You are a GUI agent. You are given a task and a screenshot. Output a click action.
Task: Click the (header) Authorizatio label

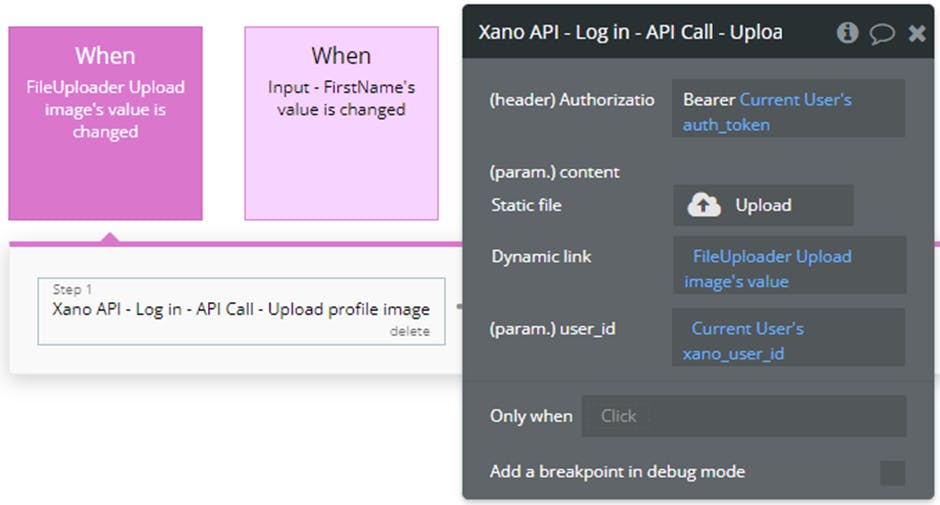[572, 100]
